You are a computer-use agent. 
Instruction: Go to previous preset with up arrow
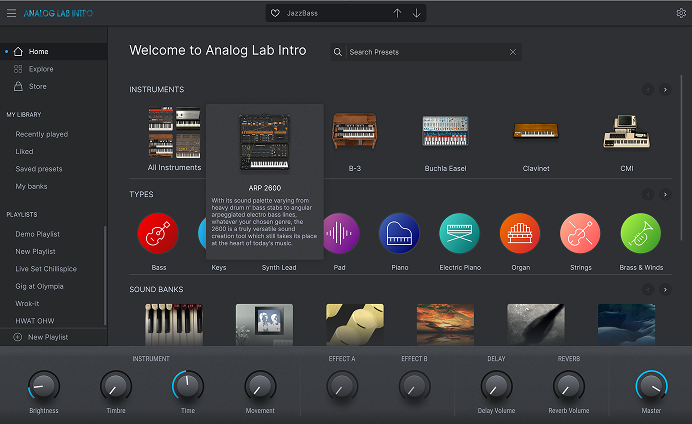tap(397, 13)
